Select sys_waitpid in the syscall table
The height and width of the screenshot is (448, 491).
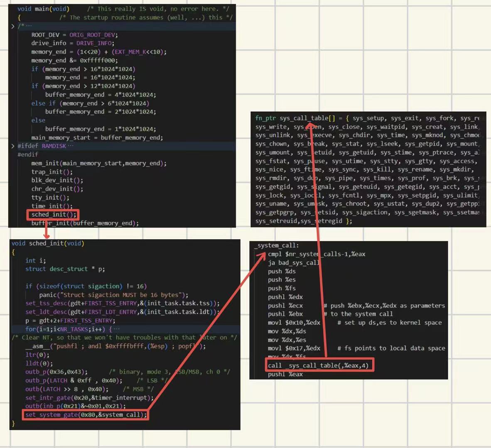385,127
